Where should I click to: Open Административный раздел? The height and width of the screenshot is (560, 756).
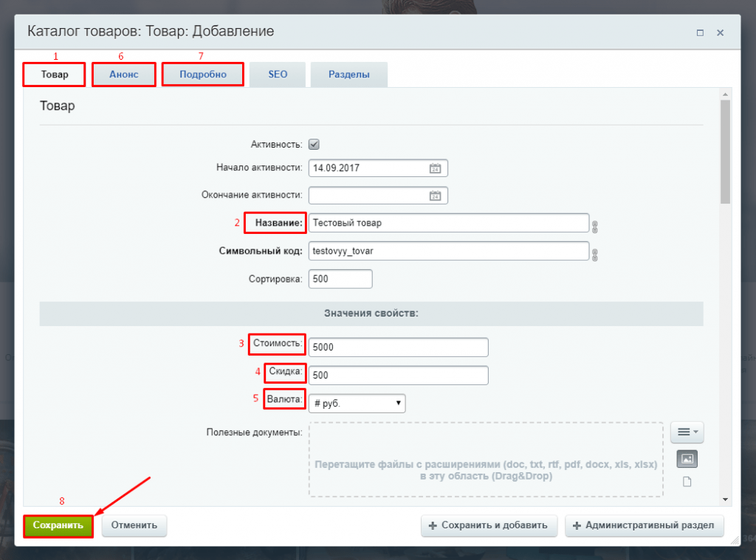(x=644, y=525)
